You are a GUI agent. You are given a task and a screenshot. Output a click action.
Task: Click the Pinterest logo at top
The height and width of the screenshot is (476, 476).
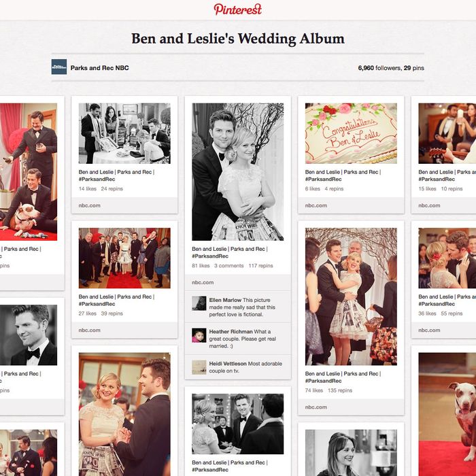[238, 9]
